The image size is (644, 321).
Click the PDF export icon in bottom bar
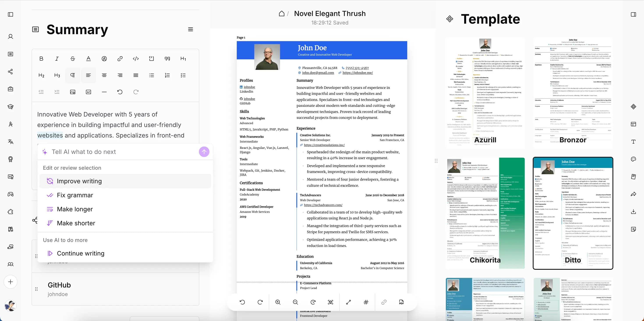coord(401,302)
